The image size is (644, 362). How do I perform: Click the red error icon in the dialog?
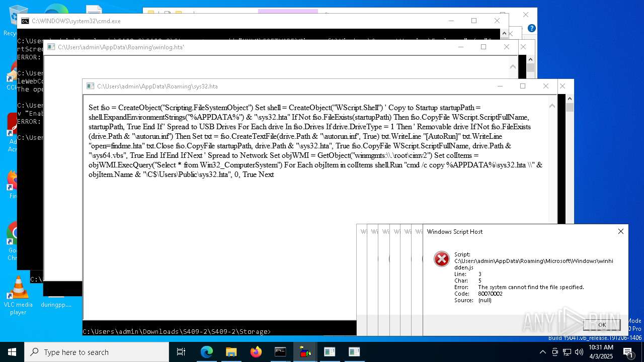[x=441, y=259]
